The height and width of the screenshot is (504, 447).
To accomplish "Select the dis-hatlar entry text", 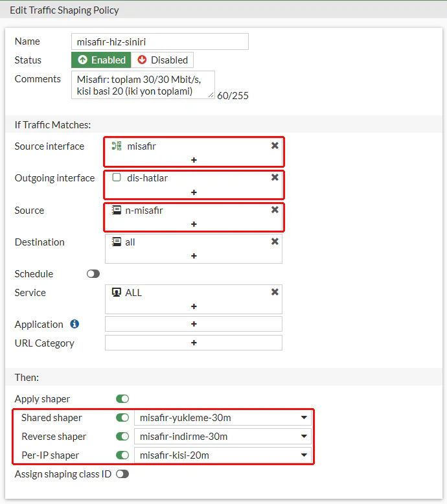I will click(x=147, y=178).
